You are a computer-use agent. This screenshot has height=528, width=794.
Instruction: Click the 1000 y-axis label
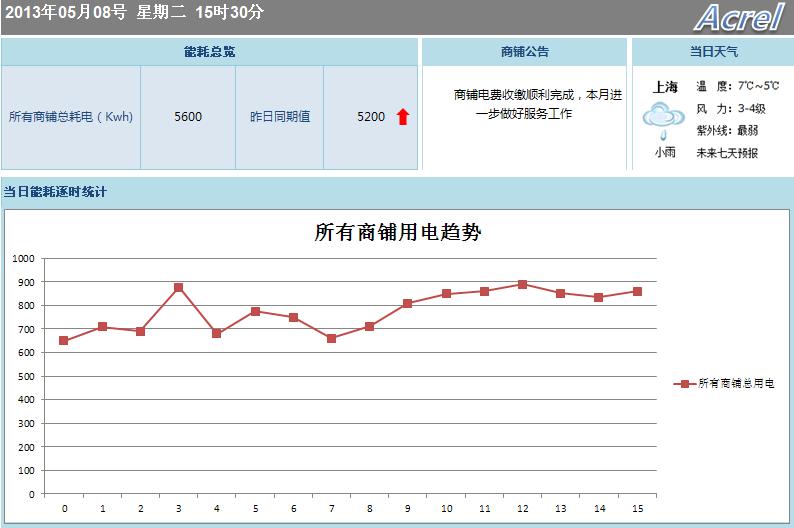(x=23, y=259)
